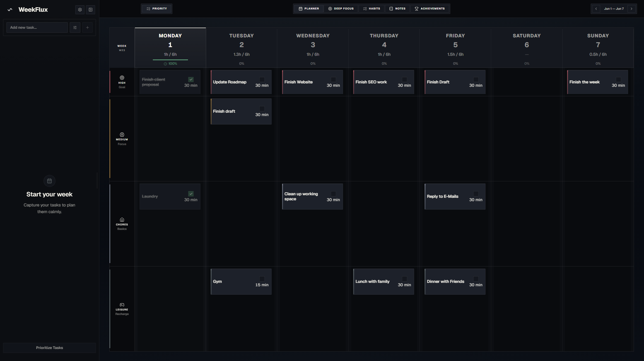Mark Finish Website as done
The height and width of the screenshot is (361, 644).
click(333, 80)
